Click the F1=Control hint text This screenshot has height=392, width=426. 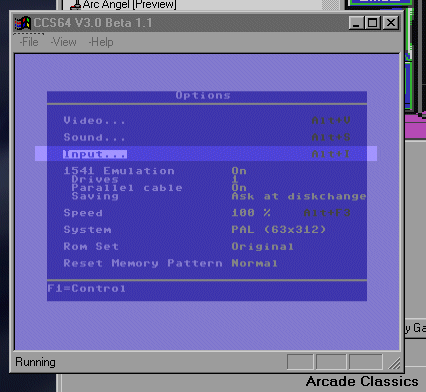tap(86, 288)
